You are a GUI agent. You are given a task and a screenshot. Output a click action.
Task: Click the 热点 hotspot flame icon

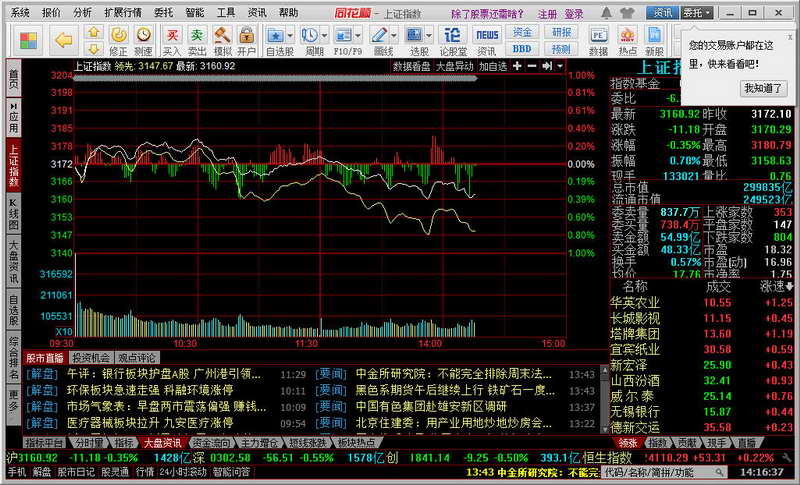[628, 40]
